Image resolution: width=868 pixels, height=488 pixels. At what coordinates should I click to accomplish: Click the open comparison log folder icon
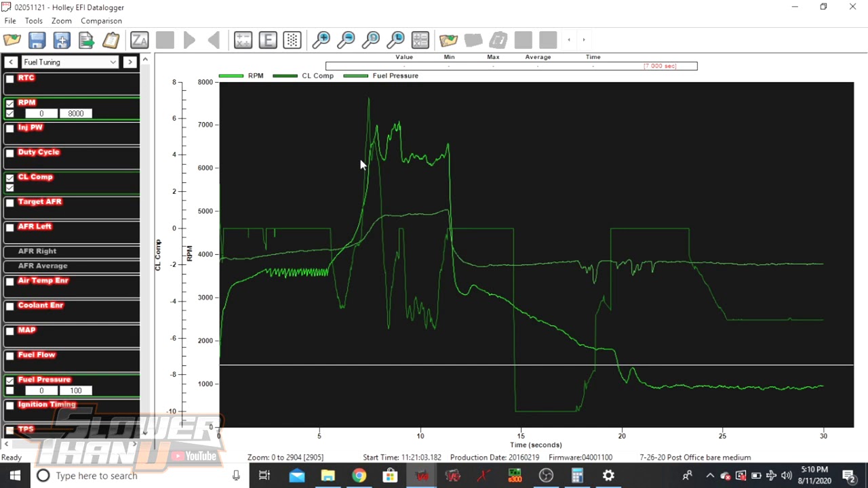tap(448, 41)
